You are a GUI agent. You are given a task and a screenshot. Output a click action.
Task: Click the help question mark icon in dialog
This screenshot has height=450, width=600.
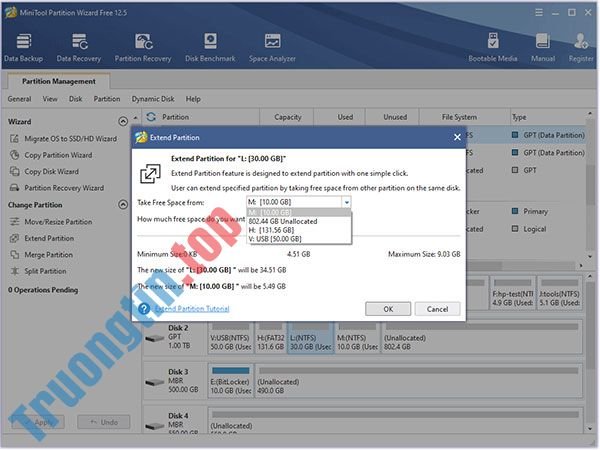pyautogui.click(x=144, y=308)
